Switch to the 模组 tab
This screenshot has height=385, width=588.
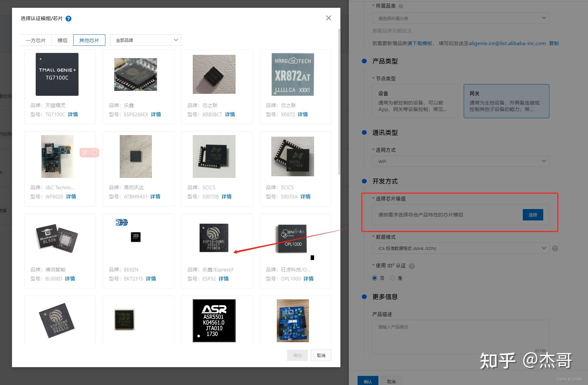pyautogui.click(x=62, y=40)
